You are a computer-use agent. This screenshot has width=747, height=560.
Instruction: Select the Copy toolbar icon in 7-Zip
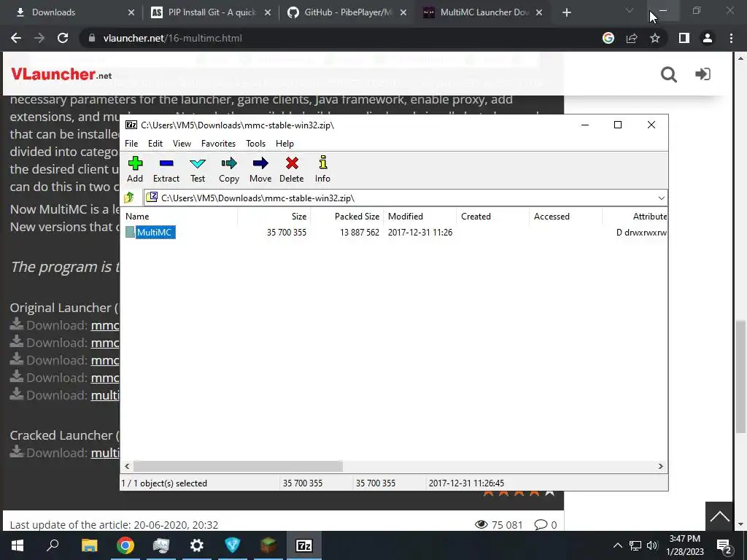[x=228, y=169]
